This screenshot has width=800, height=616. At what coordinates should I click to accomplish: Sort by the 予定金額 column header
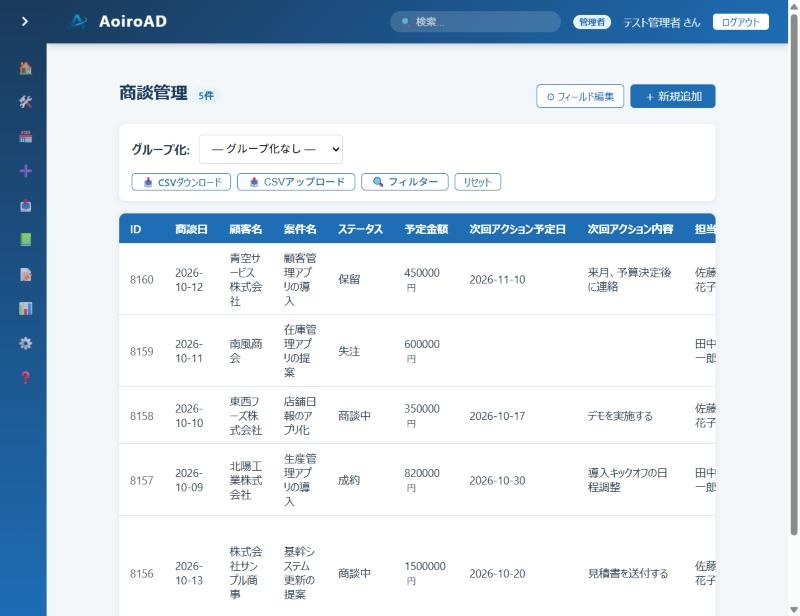(x=427, y=229)
